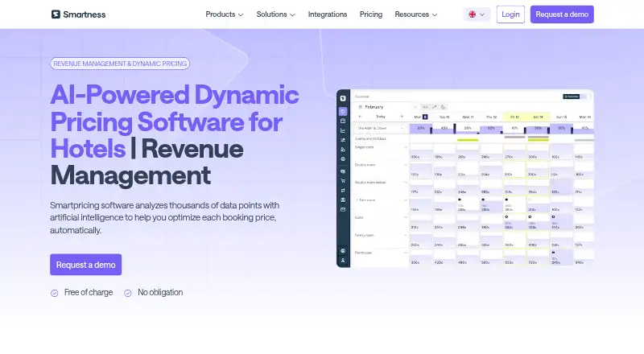Click the chart trend icon in calendar toolbar

[x=434, y=107]
